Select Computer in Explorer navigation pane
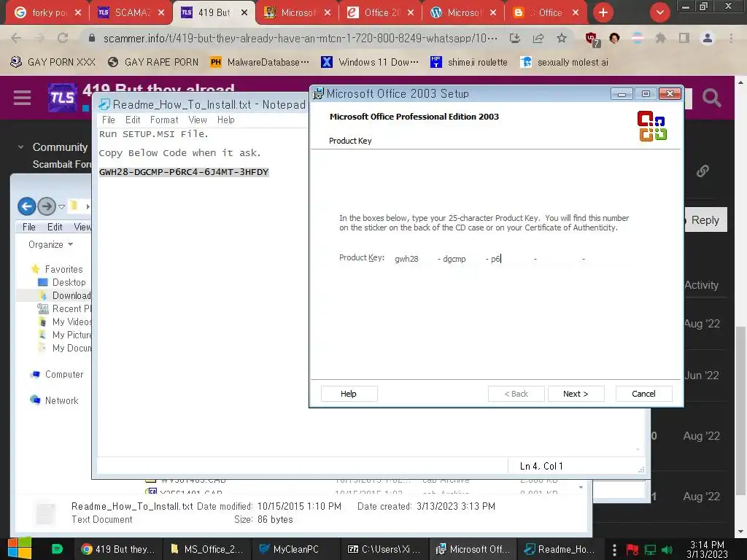Screen dimensions: 747x560 click(x=57, y=374)
